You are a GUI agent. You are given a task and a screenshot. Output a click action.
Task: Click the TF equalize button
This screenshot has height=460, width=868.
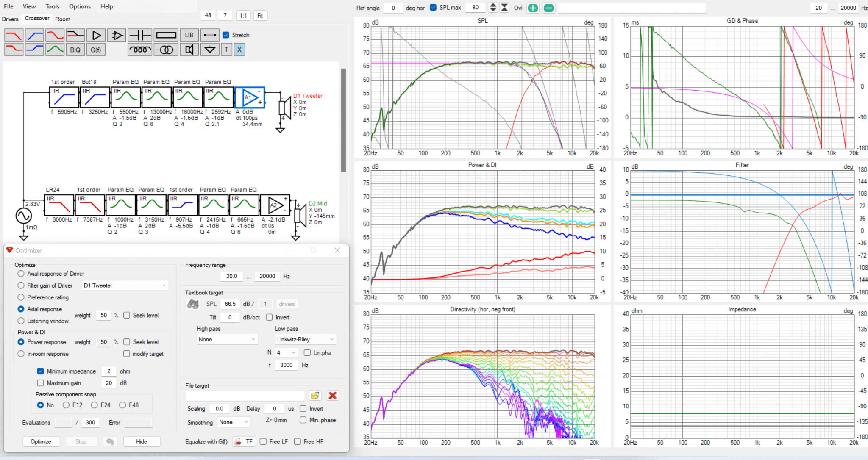tap(245, 441)
